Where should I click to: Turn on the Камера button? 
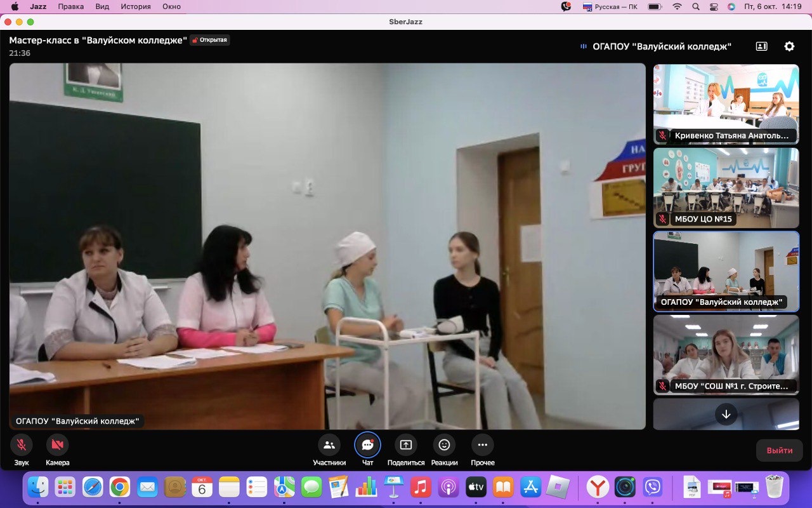coord(57,444)
